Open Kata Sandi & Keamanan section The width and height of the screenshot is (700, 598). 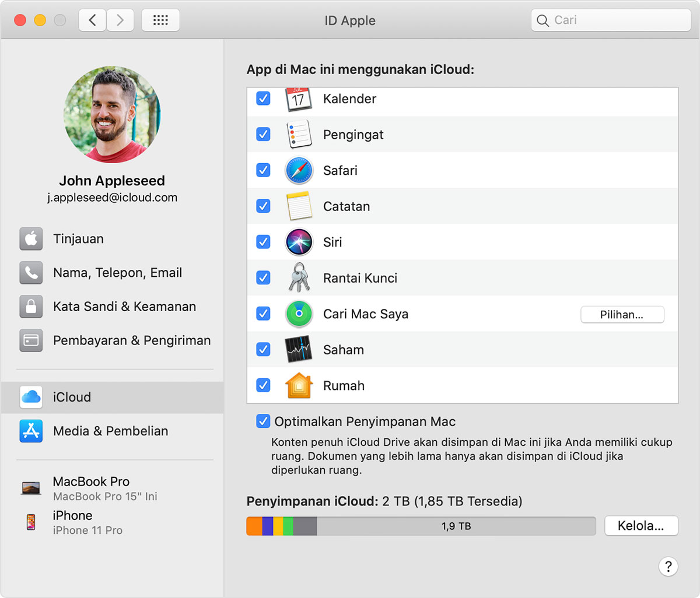113,307
